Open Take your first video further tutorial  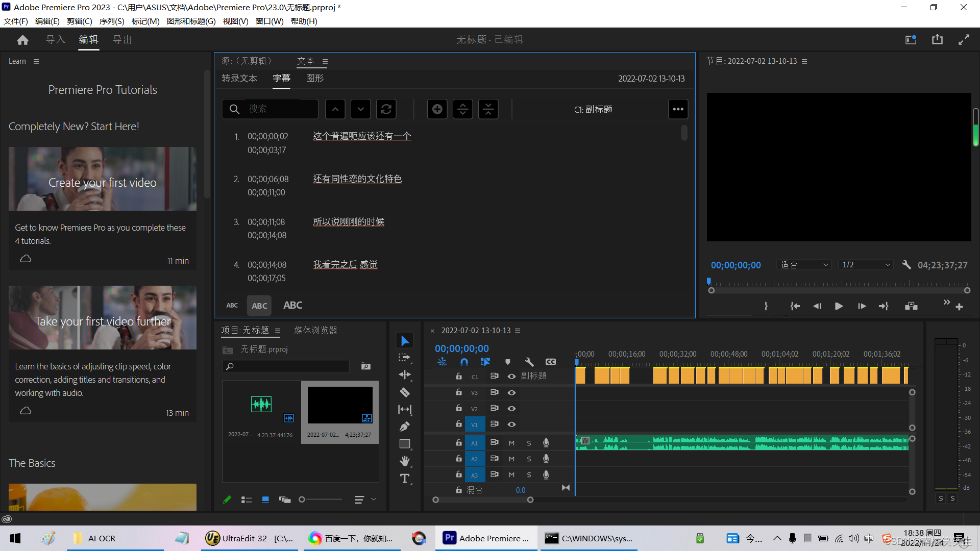pyautogui.click(x=103, y=318)
